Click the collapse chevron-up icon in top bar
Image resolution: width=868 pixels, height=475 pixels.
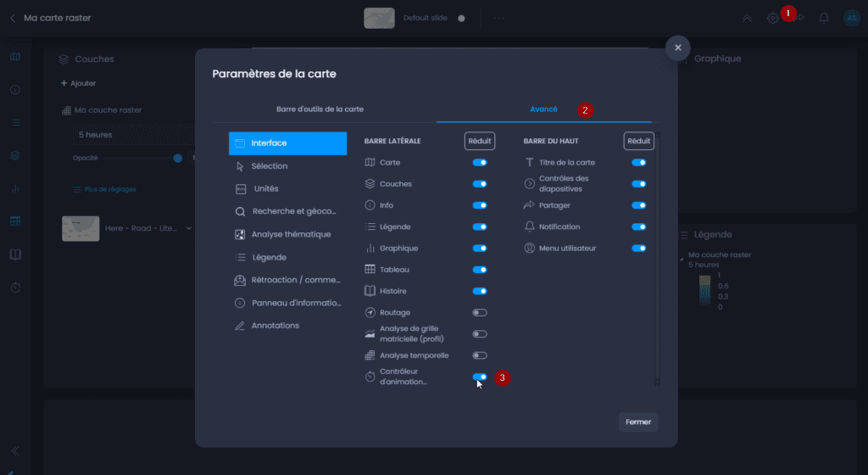coord(748,19)
